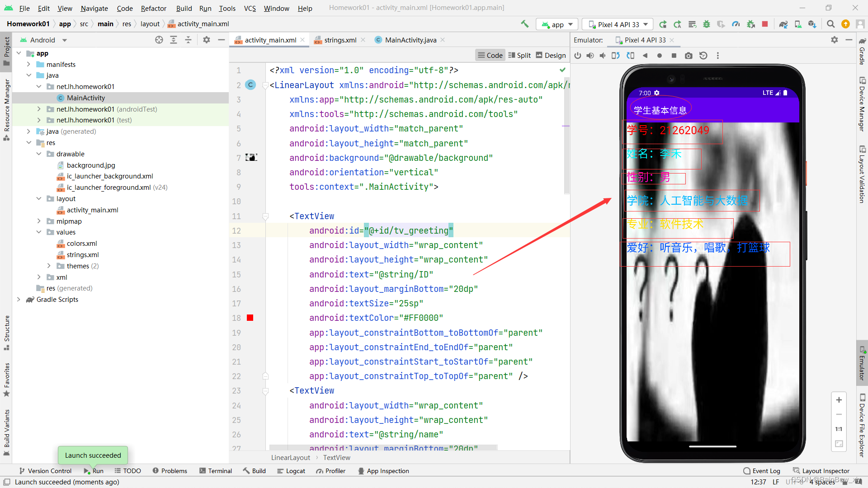Switch editor to Split mode
The height and width of the screenshot is (488, 868).
click(x=519, y=55)
